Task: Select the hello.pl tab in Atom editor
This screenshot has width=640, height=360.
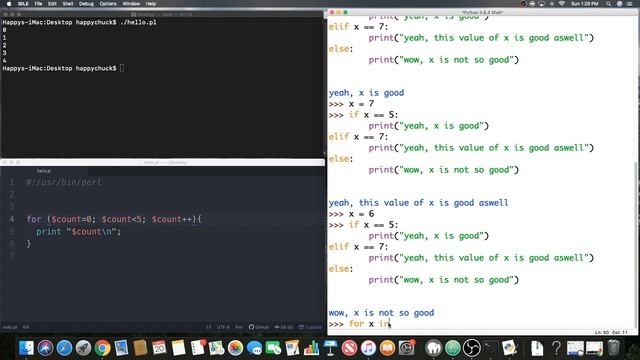Action: (44, 171)
